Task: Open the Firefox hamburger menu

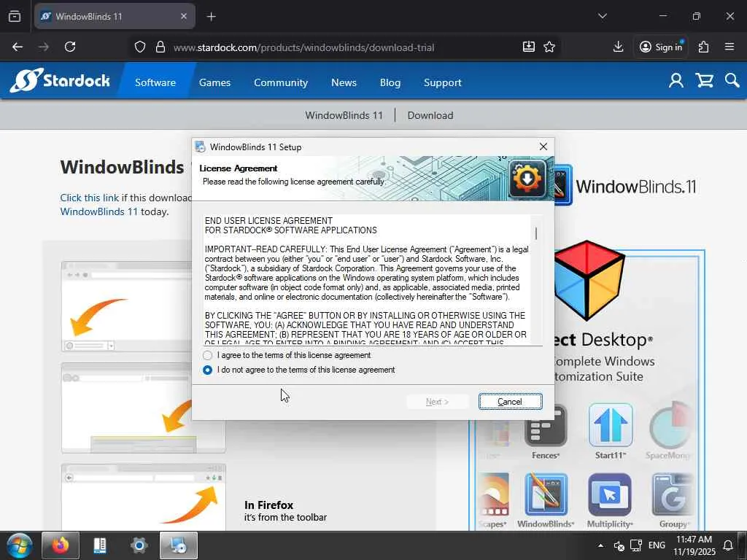Action: [x=729, y=47]
